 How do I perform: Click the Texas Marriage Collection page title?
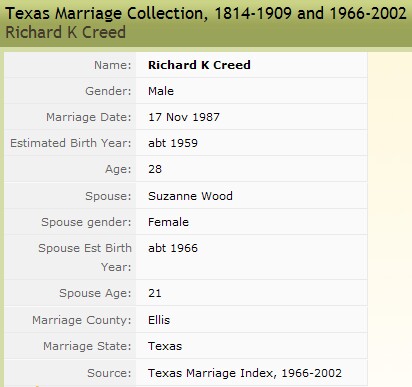click(x=206, y=14)
